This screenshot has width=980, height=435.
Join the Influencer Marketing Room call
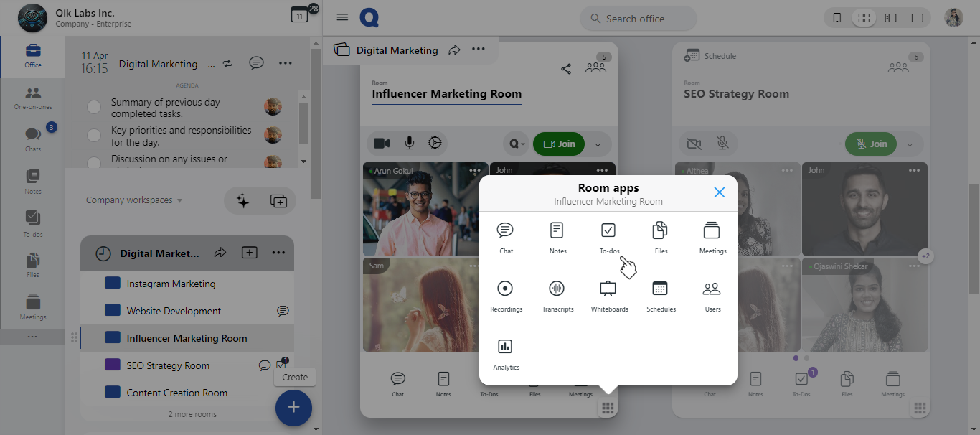click(x=559, y=144)
